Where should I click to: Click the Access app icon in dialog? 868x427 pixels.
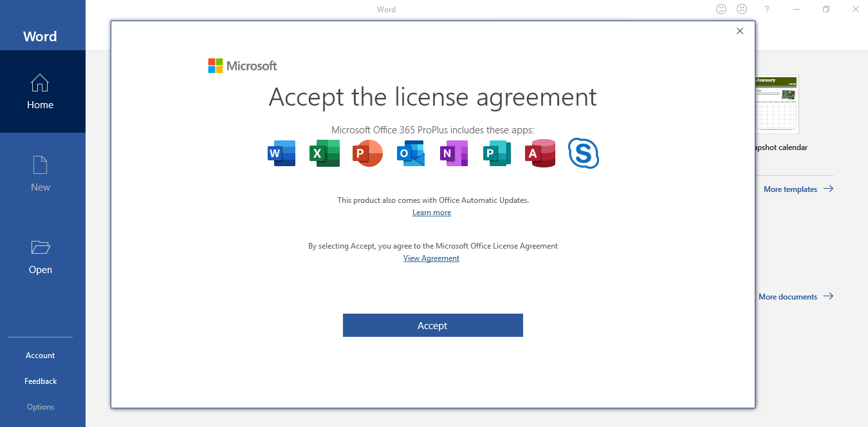tap(540, 153)
